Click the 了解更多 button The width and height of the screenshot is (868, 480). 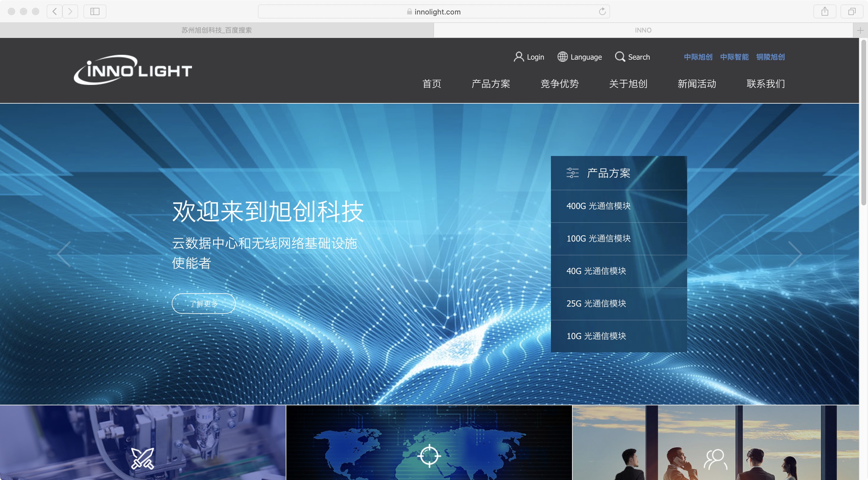(x=203, y=304)
